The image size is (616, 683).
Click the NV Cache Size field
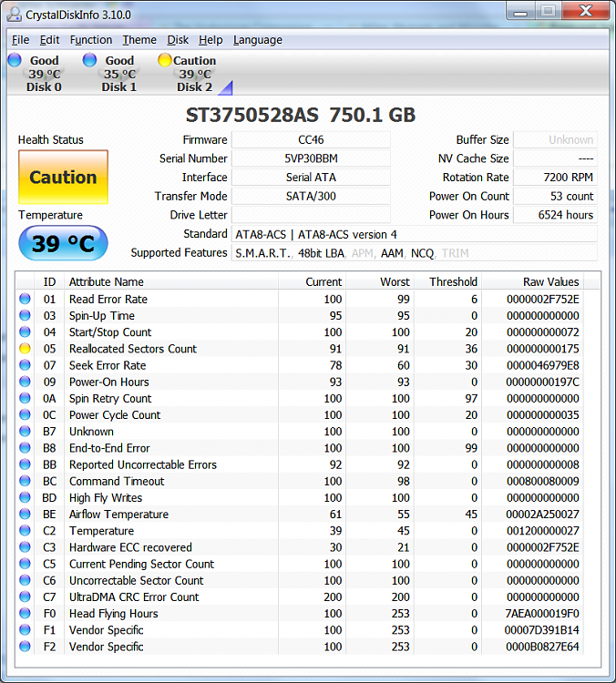point(556,158)
